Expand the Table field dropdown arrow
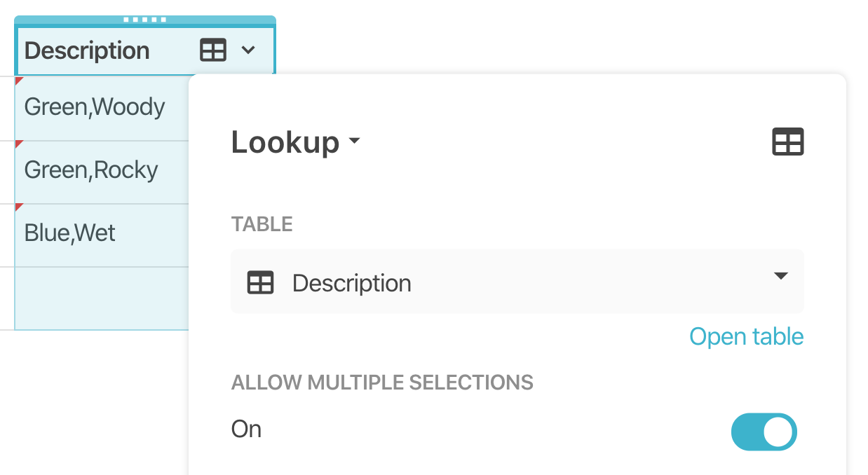868x475 pixels. point(781,276)
